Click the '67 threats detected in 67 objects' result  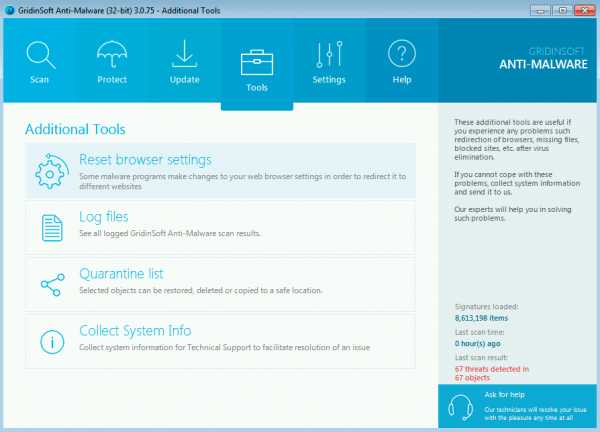point(492,373)
